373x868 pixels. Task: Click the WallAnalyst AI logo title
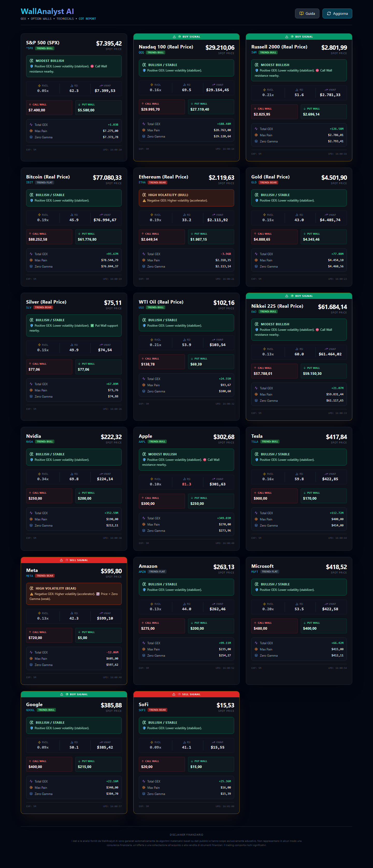(x=47, y=11)
